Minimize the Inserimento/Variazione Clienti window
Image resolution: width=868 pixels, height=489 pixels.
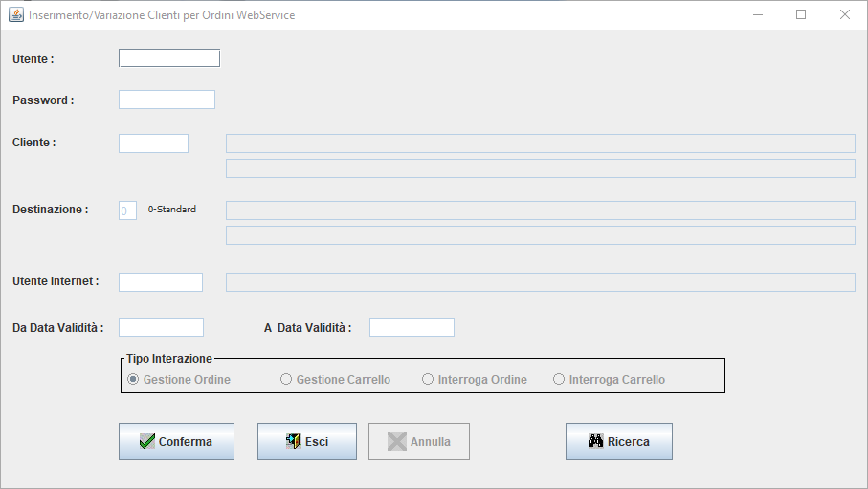click(x=758, y=14)
